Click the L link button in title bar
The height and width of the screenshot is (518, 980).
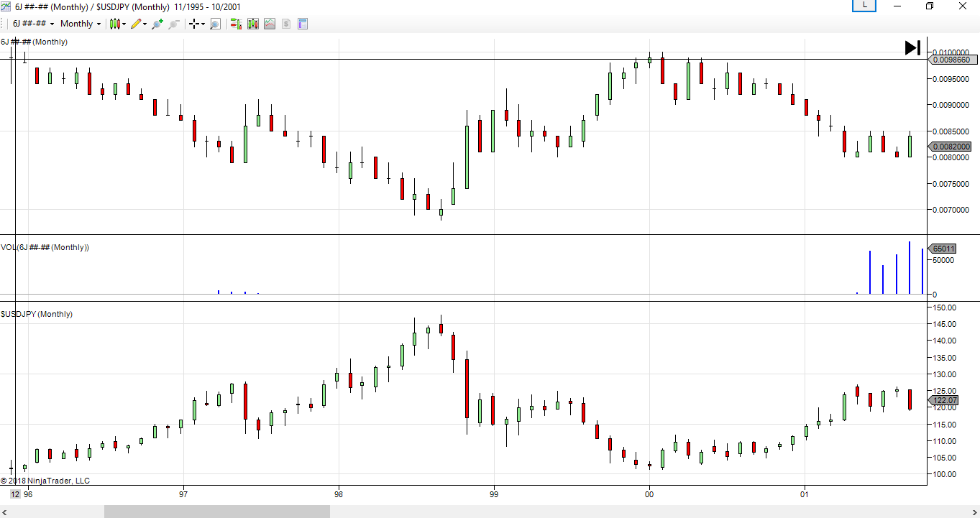[x=865, y=6]
